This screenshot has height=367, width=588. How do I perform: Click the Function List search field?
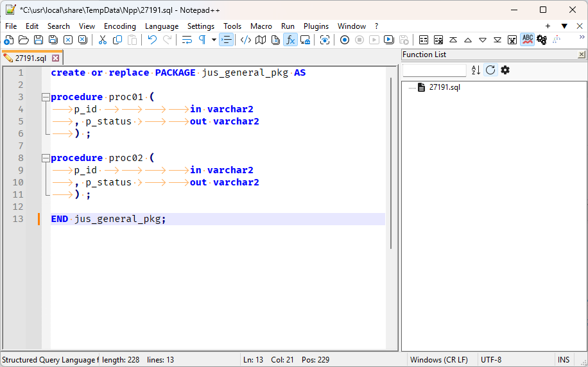coord(435,71)
